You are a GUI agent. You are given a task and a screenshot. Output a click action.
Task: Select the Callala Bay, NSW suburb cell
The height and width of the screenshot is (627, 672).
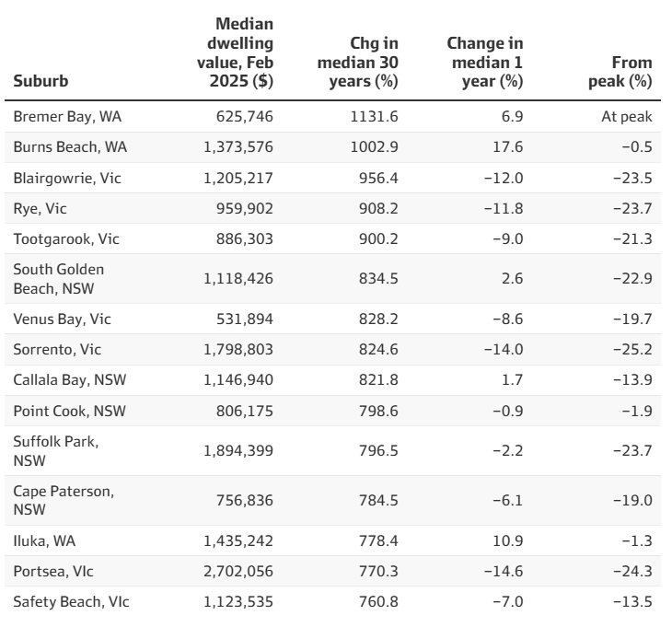coord(63,377)
